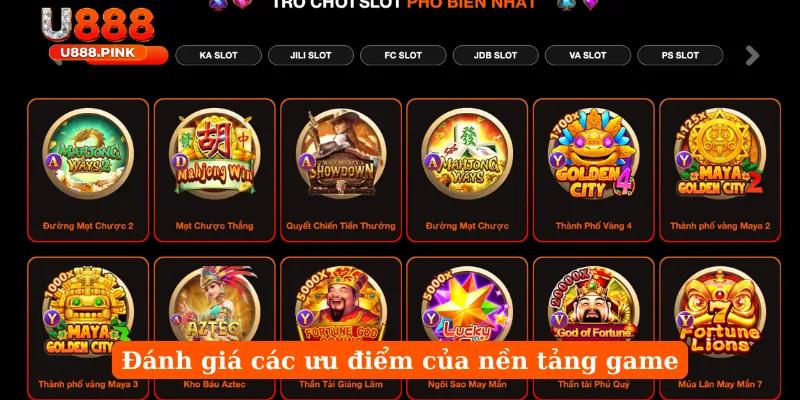Select the Fortune Lions 7 game icon
This screenshot has height=400, width=800.
click(720, 311)
